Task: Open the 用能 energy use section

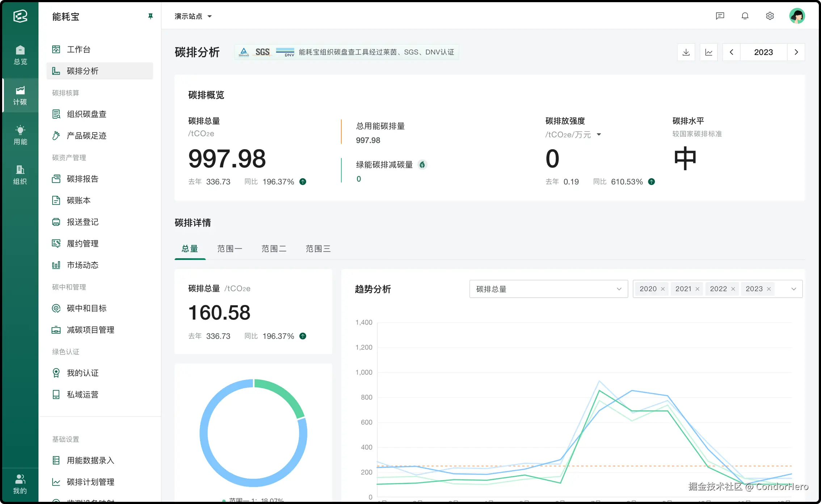Action: 20,135
